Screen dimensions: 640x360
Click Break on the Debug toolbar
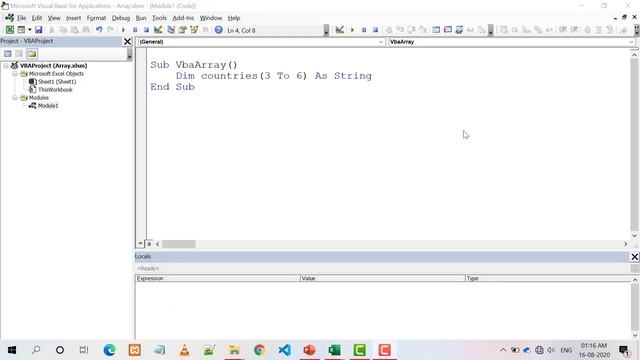pos(364,30)
